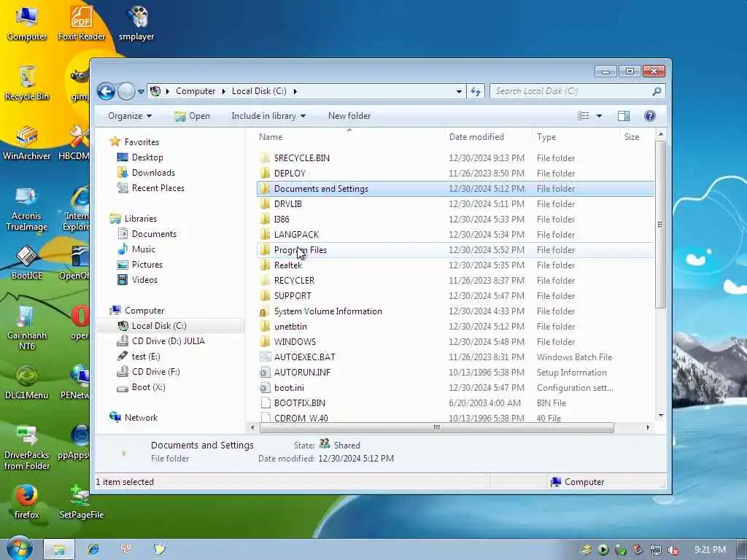This screenshot has width=747, height=560.
Task: Select the DRVLIB folder
Action: (x=455, y=204)
